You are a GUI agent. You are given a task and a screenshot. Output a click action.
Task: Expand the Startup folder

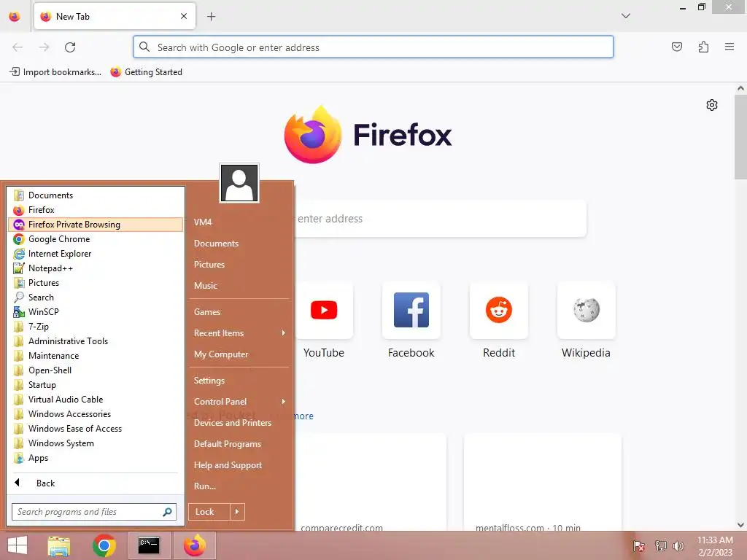tap(96, 385)
